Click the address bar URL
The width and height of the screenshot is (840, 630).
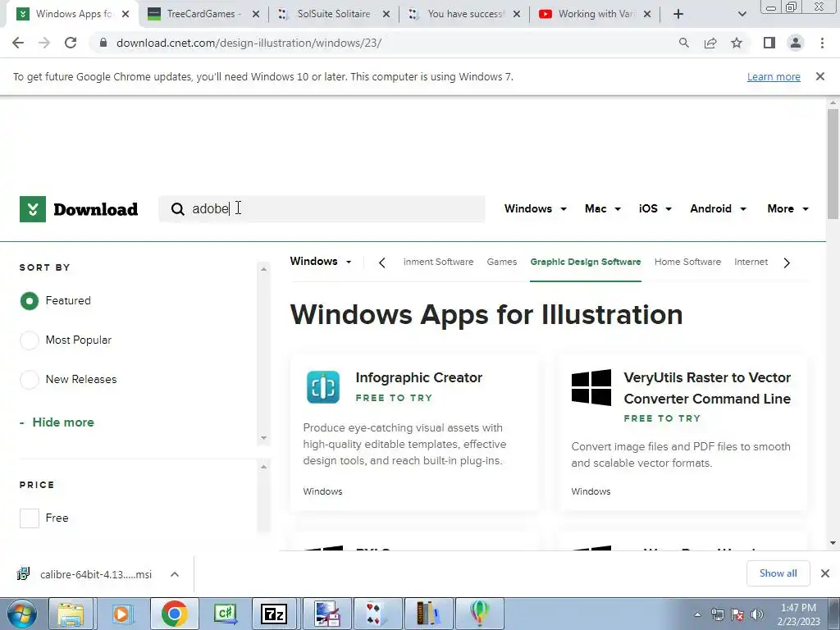249,43
